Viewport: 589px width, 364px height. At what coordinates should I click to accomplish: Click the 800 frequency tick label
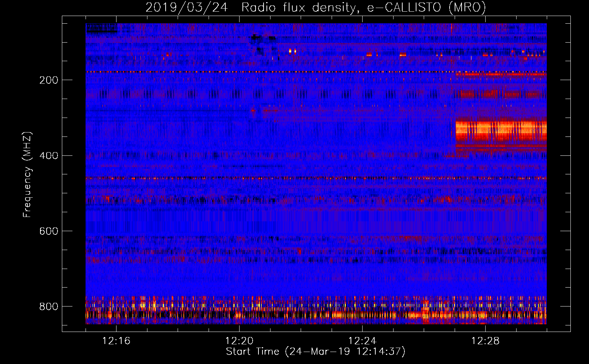pos(49,307)
